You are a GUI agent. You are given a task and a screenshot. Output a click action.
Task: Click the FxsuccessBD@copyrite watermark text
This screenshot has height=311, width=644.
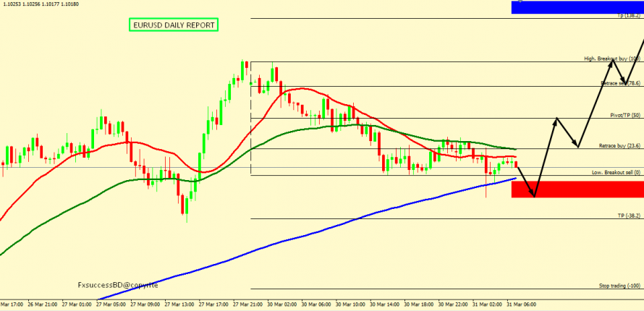(x=118, y=286)
